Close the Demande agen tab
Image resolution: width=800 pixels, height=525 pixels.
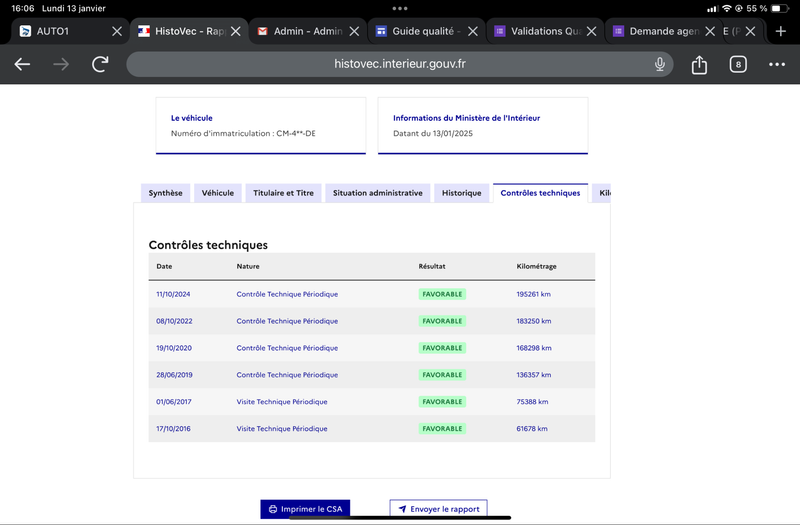(710, 31)
